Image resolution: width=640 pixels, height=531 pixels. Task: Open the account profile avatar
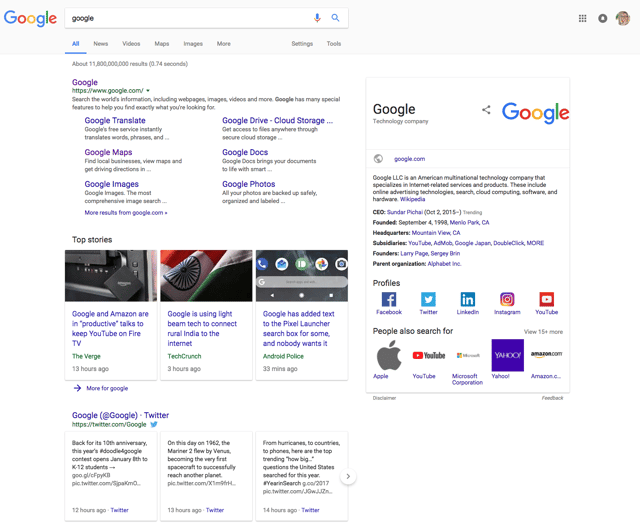coord(623,18)
